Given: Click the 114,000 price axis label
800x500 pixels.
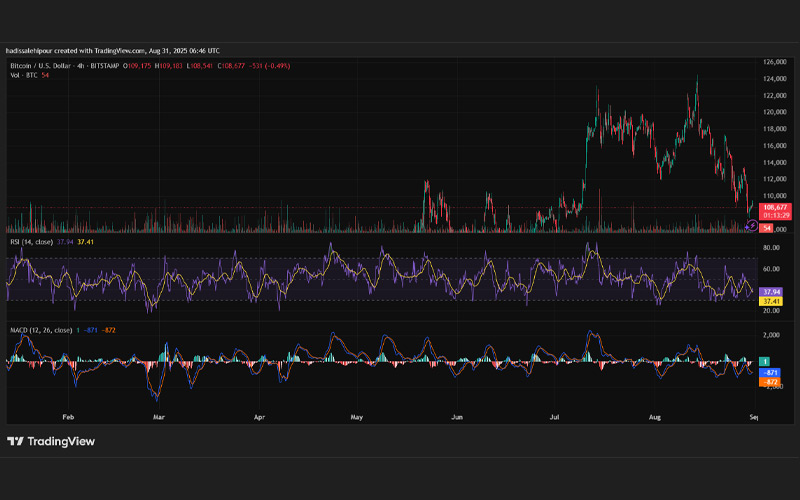Looking at the screenshot, I should (x=774, y=162).
